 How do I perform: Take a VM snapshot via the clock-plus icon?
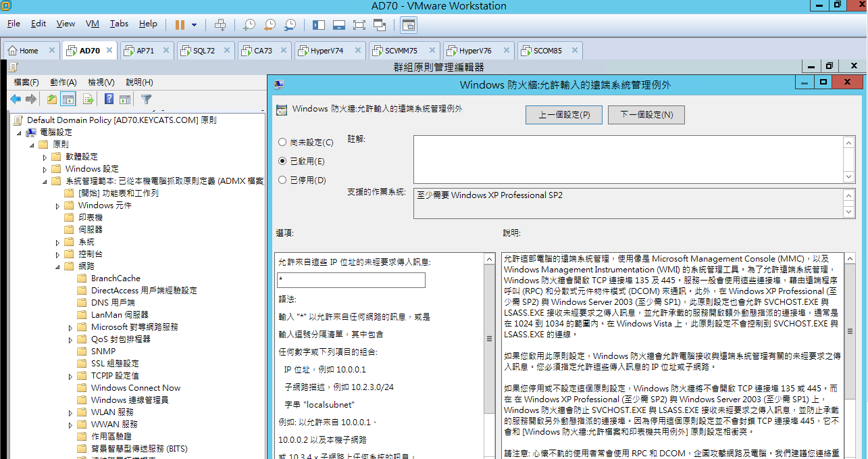tap(249, 25)
